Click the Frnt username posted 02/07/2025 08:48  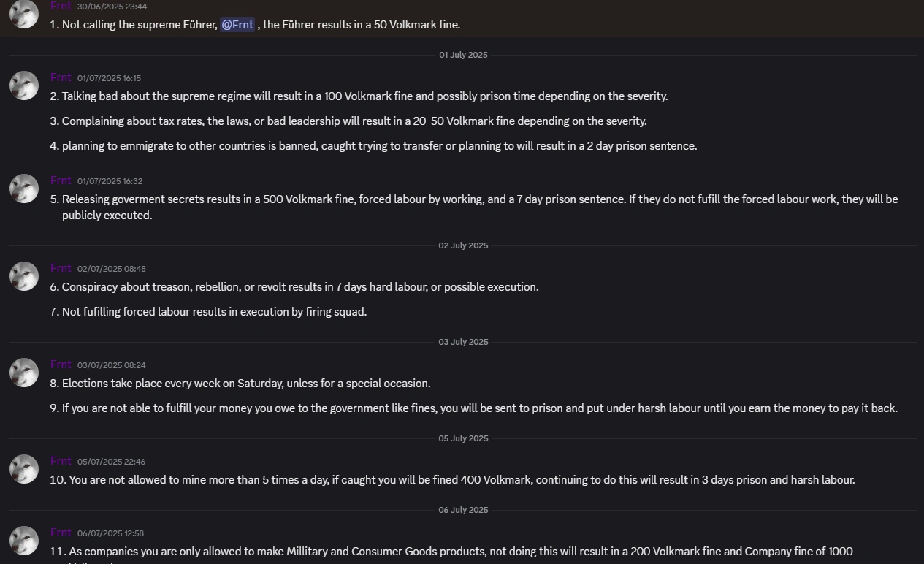(x=61, y=268)
